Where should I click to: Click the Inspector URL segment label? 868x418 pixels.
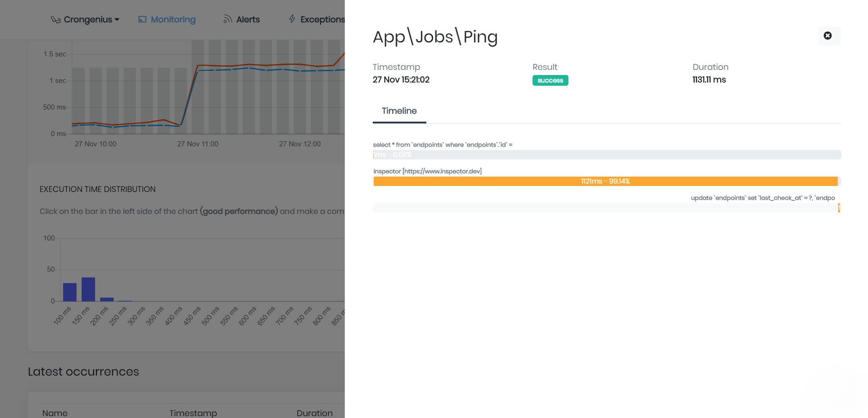427,171
